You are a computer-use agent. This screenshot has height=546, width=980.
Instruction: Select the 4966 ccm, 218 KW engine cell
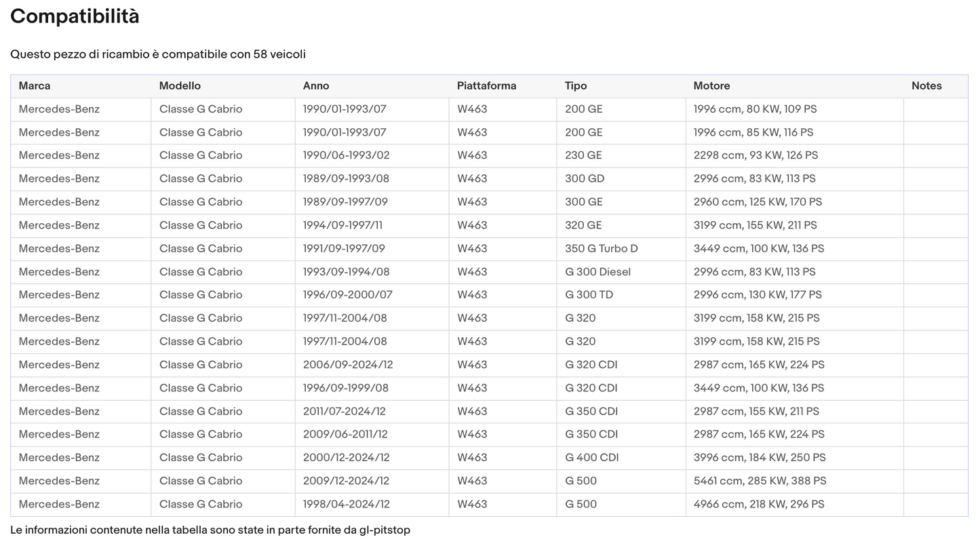pyautogui.click(x=759, y=505)
